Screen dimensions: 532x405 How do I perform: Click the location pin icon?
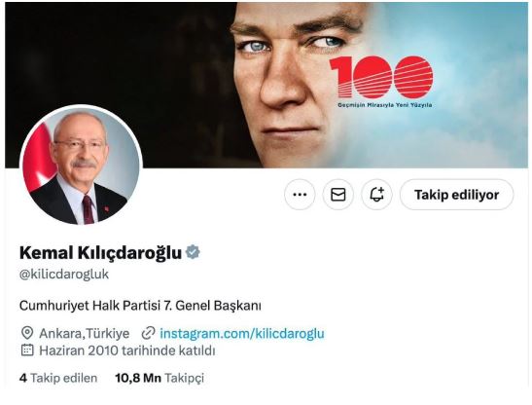(x=27, y=333)
